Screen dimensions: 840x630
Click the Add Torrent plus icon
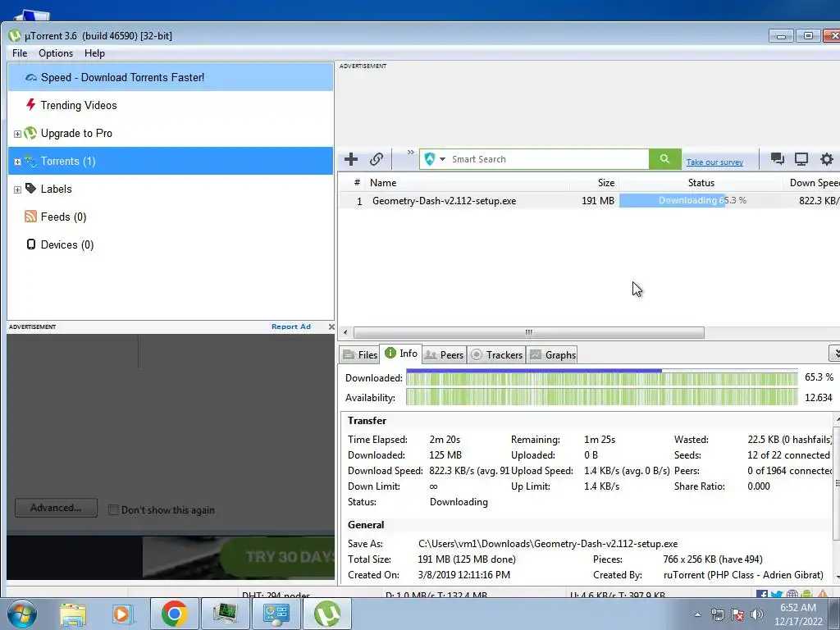[351, 159]
